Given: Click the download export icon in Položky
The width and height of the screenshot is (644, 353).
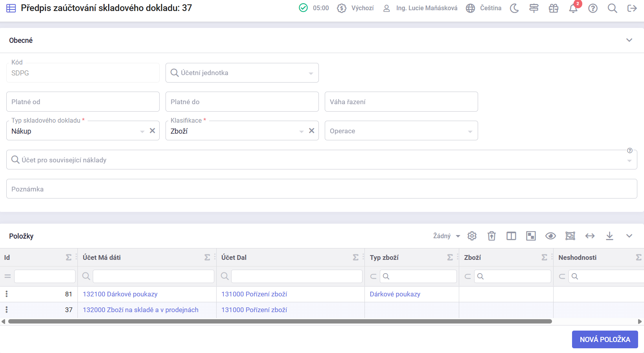Looking at the screenshot, I should pyautogui.click(x=609, y=236).
